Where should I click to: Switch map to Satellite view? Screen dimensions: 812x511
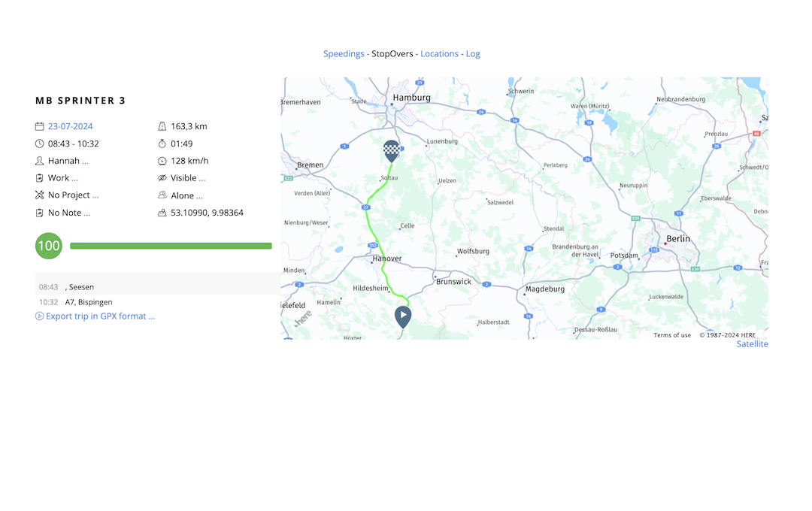click(752, 343)
